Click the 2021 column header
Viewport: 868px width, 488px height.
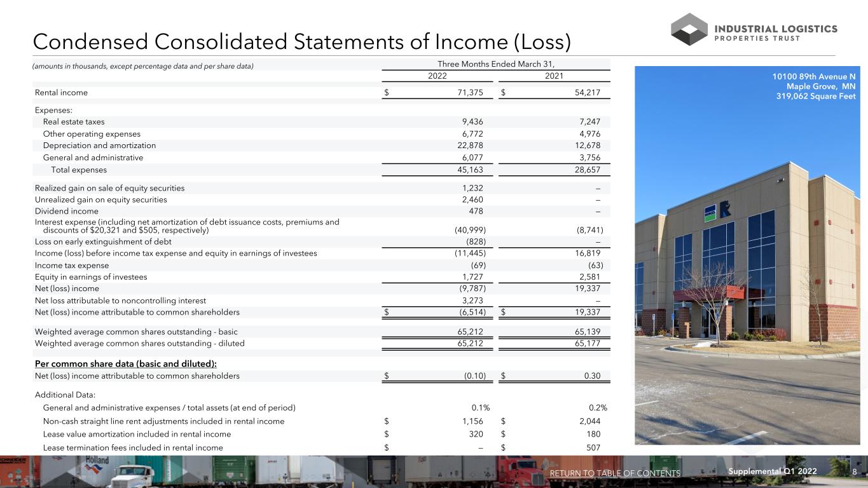click(553, 76)
